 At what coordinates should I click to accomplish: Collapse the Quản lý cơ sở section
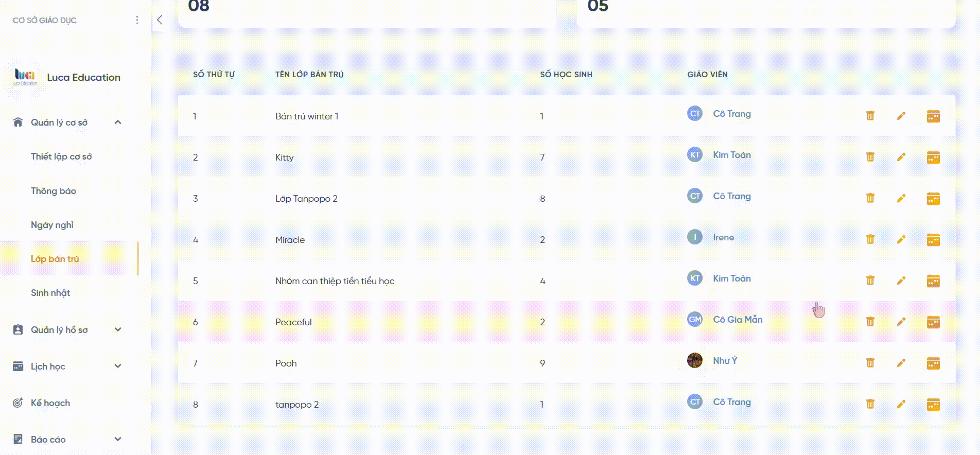118,122
